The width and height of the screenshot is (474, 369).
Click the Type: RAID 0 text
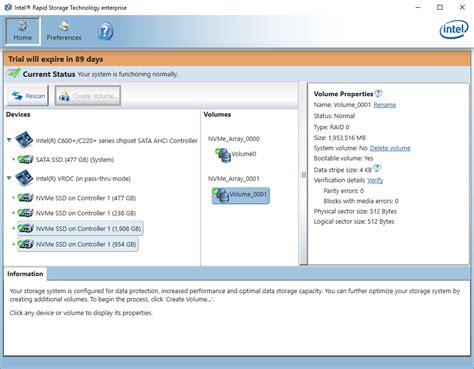[x=331, y=127]
